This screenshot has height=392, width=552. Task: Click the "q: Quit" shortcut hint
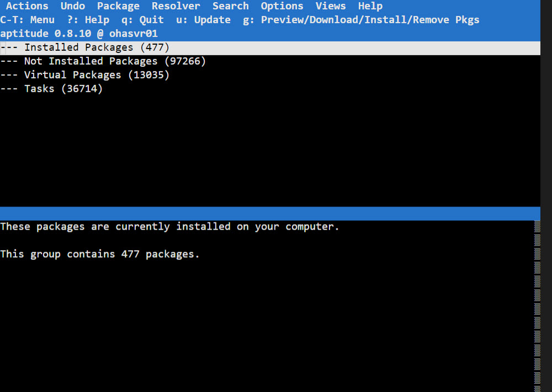(x=142, y=20)
